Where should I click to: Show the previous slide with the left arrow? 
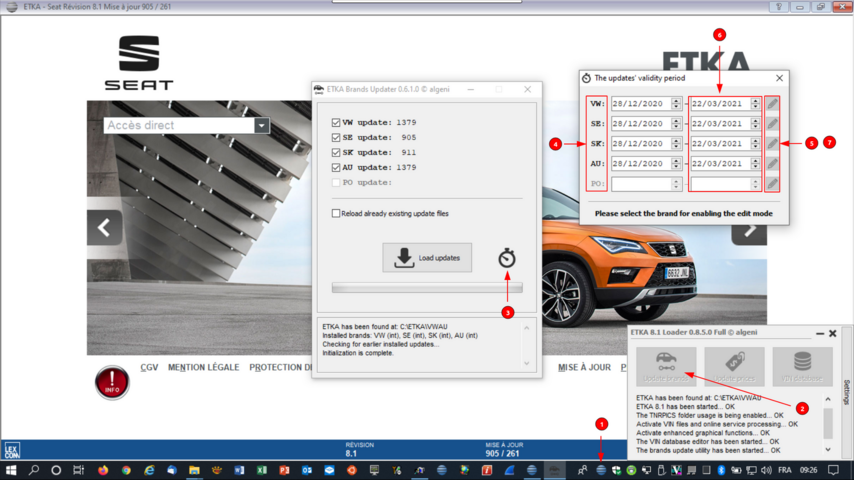pyautogui.click(x=104, y=228)
